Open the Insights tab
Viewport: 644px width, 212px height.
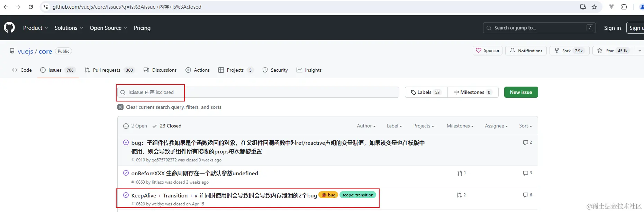[x=309, y=70]
